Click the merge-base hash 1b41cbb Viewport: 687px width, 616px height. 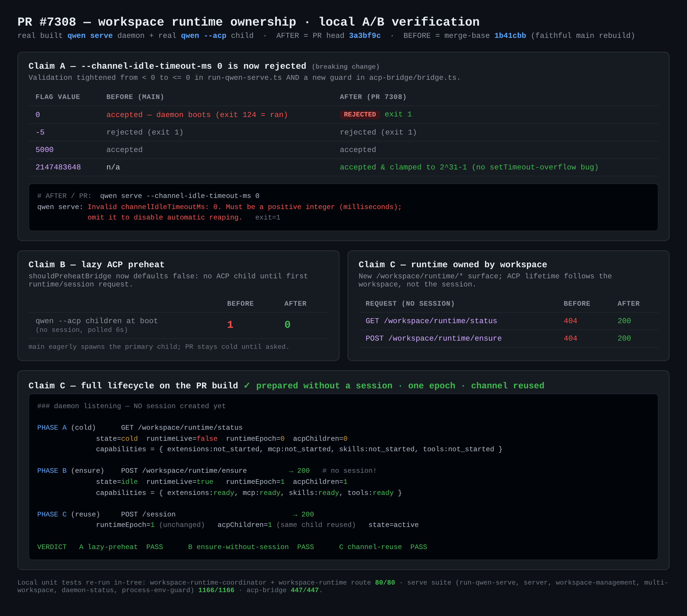[x=510, y=36]
